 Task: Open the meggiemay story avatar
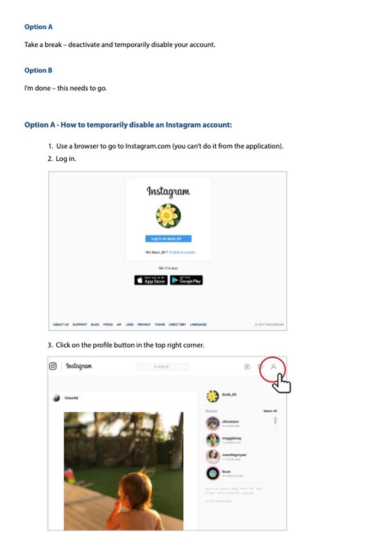point(212,440)
